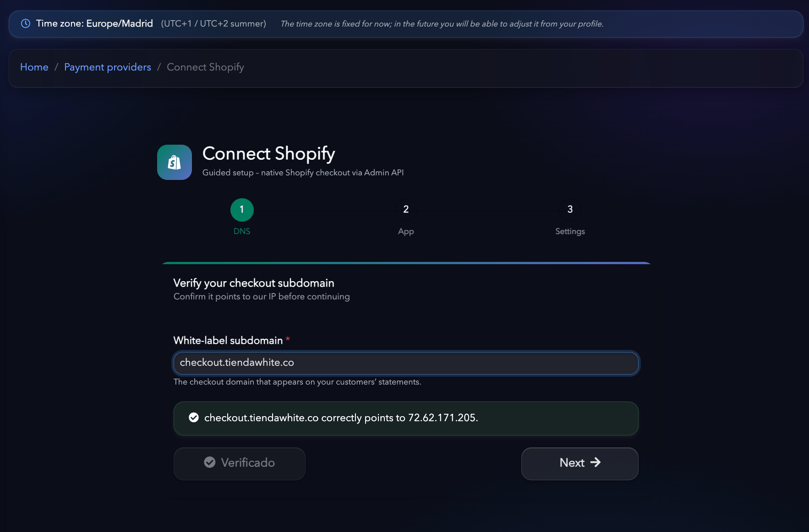Click the gradient progress bar above form
The height and width of the screenshot is (532, 809).
pos(406,263)
